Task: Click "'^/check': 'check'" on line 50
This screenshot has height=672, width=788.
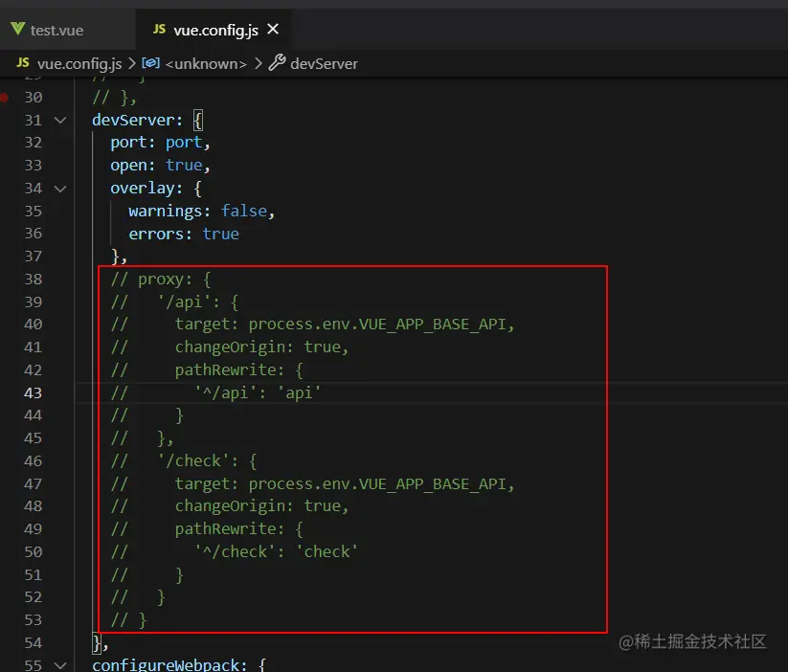Action: 276,552
